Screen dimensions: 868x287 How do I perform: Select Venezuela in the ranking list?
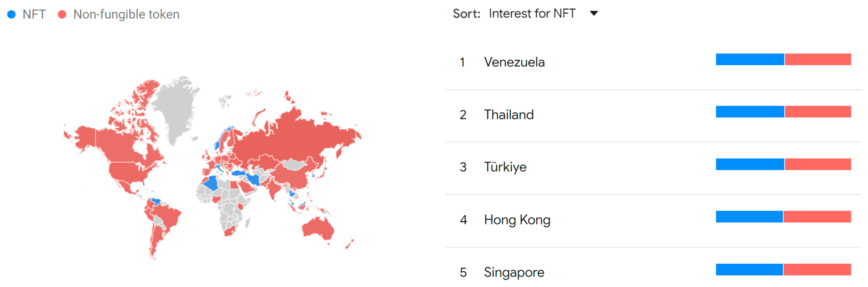tap(514, 62)
